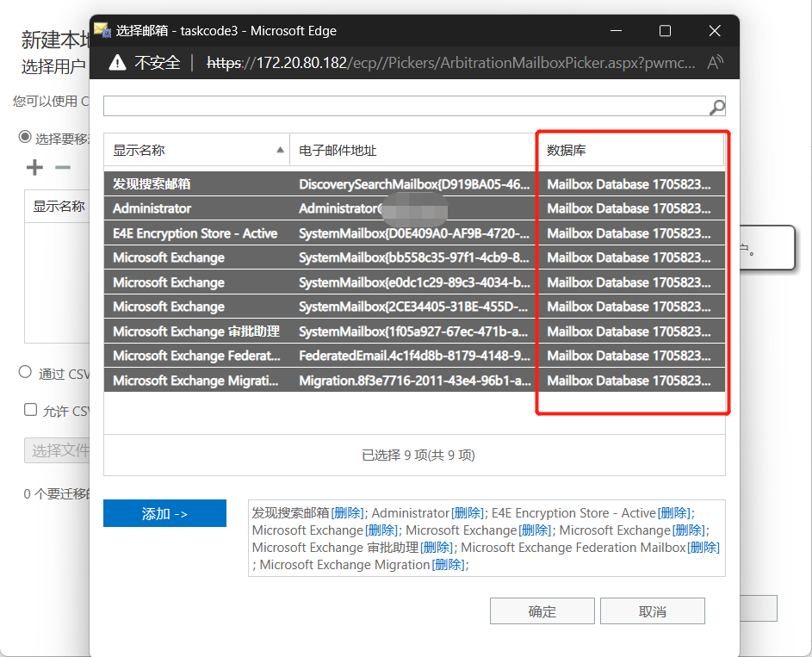Viewport: 812px width, 657px height.
Task: Select the Microsoft Exchange Federat... row
Action: 414,356
